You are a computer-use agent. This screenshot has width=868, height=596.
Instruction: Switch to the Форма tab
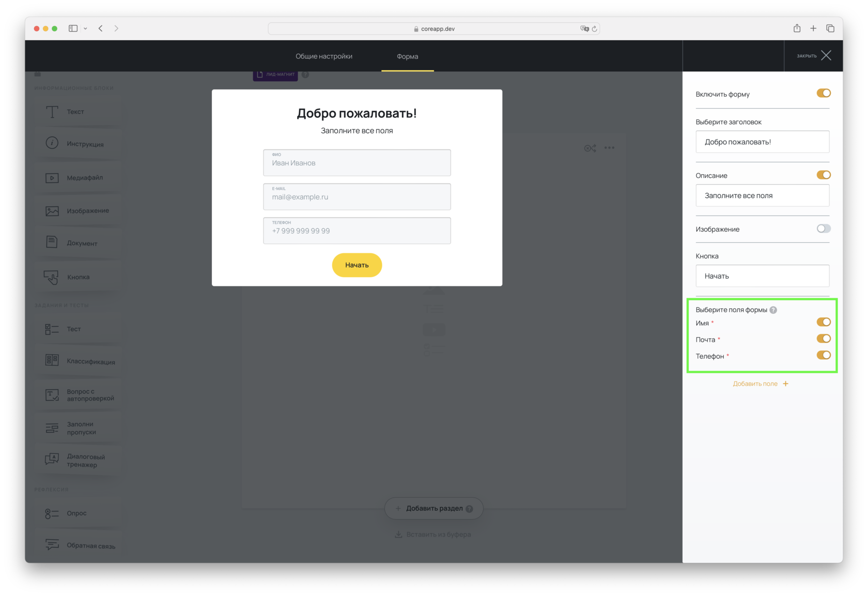(x=408, y=56)
